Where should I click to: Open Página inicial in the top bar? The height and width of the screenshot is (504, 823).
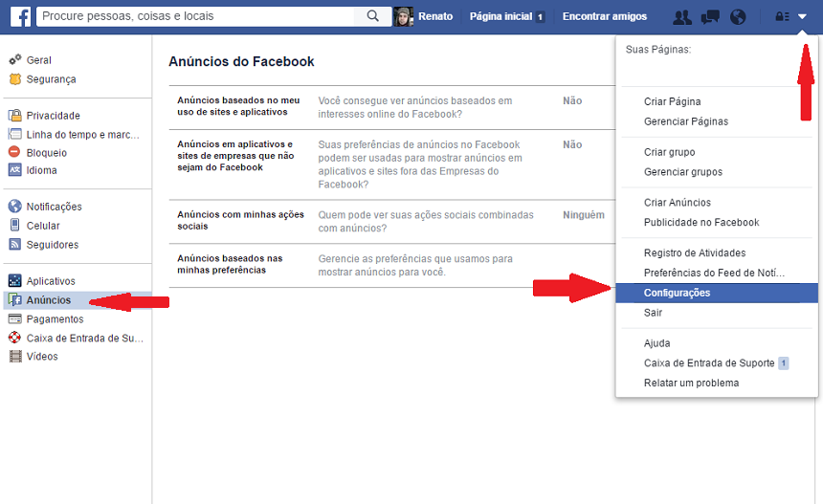500,17
